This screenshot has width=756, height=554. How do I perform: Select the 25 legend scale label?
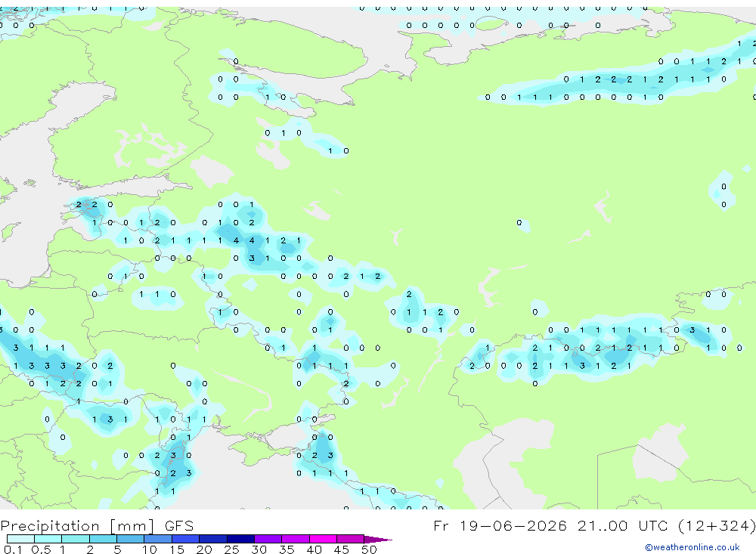point(231,549)
